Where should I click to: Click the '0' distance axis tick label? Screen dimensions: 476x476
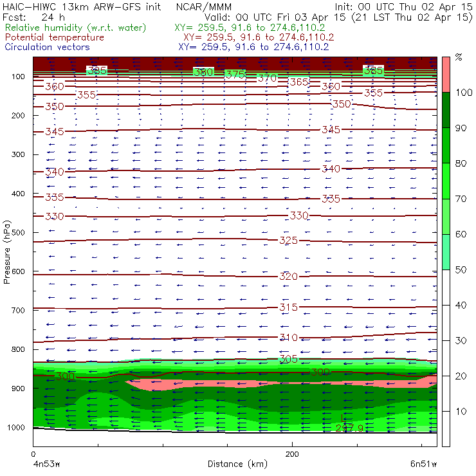33,454
